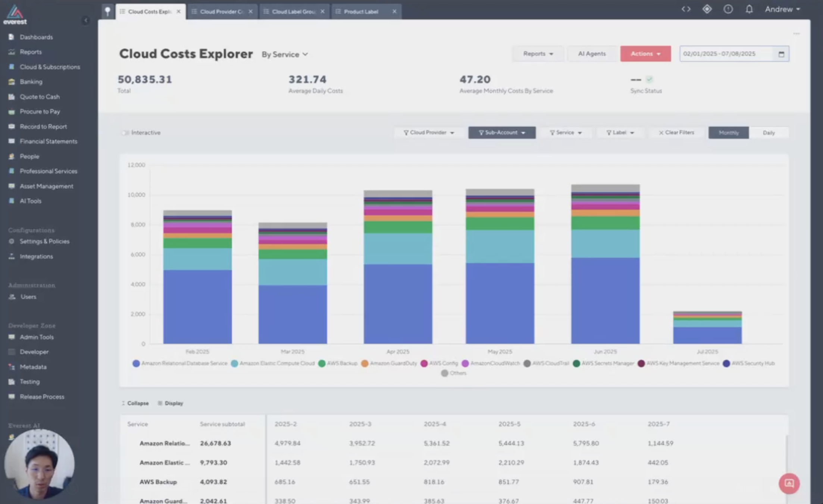Image resolution: width=823 pixels, height=504 pixels.
Task: Toggle Amazon Elastic Compute Cloud legend
Action: pyautogui.click(x=273, y=363)
